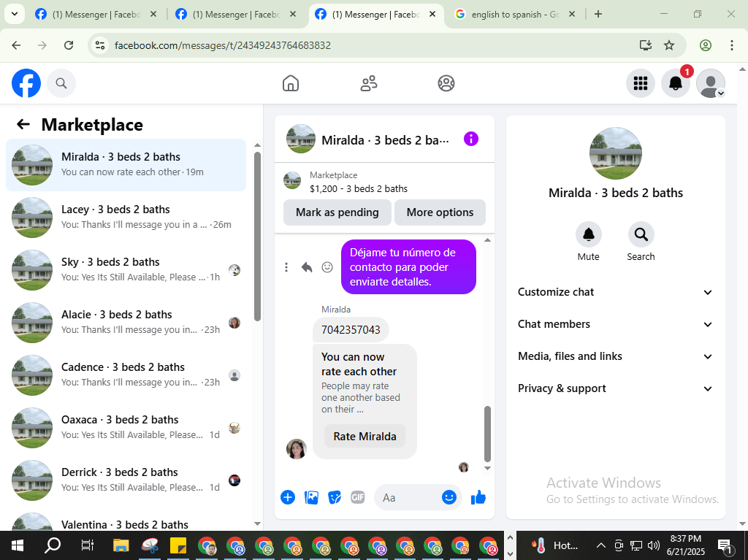Open Windows notification center icon

tap(725, 545)
